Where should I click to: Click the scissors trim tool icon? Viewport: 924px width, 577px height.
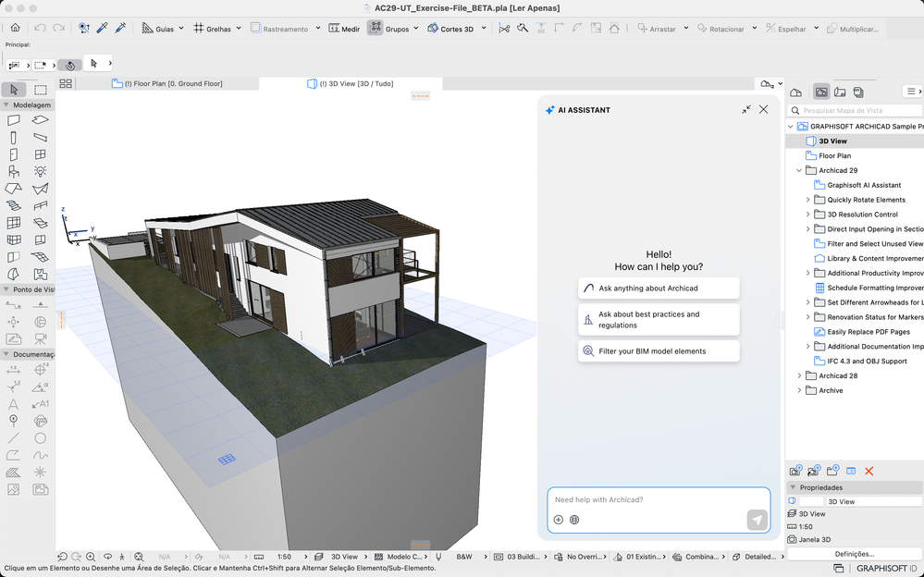click(504, 29)
